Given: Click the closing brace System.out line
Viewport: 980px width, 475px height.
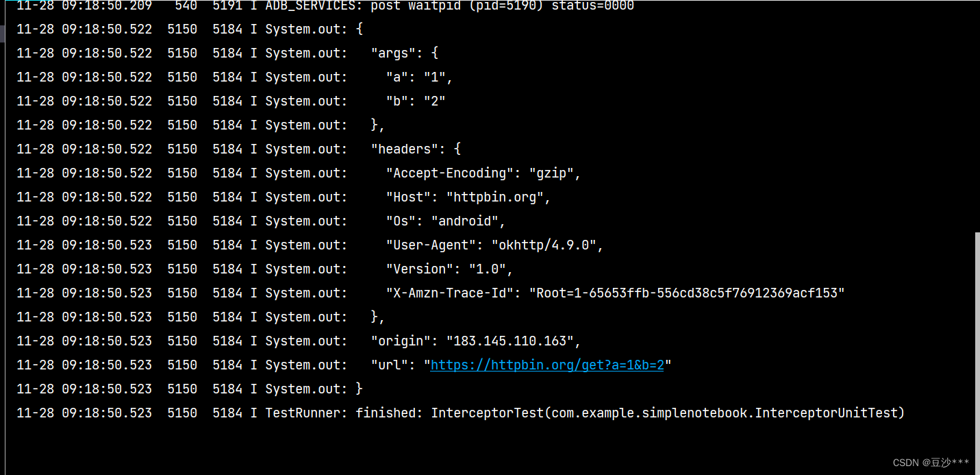Looking at the screenshot, I should coord(361,388).
